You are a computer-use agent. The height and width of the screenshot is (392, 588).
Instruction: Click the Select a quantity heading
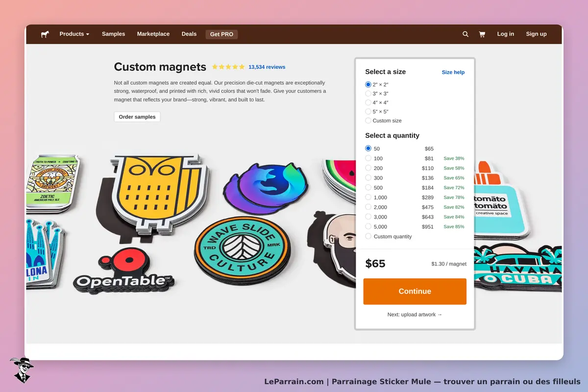pyautogui.click(x=392, y=136)
